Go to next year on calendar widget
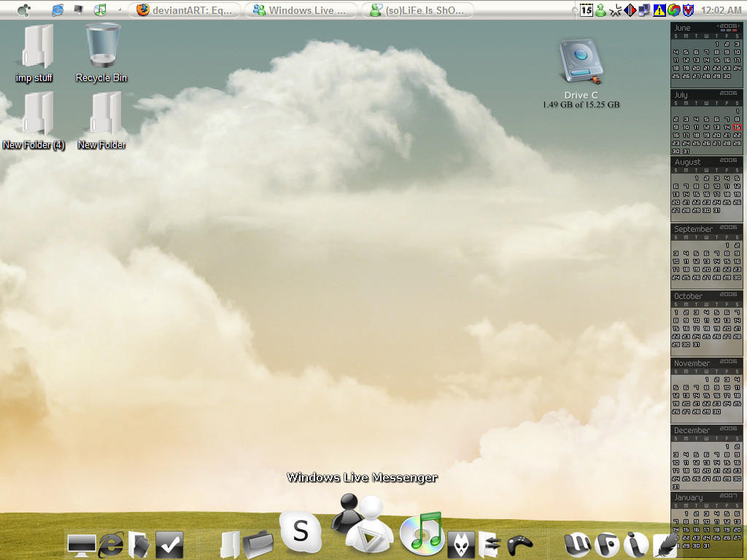Image resolution: width=747 pixels, height=560 pixels. pyautogui.click(x=739, y=26)
